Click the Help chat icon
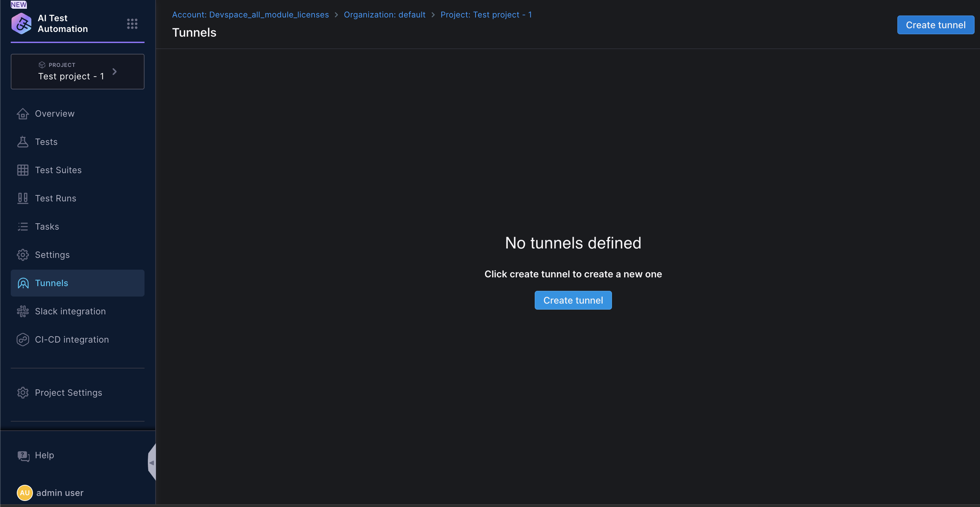The height and width of the screenshot is (507, 980). 23,456
